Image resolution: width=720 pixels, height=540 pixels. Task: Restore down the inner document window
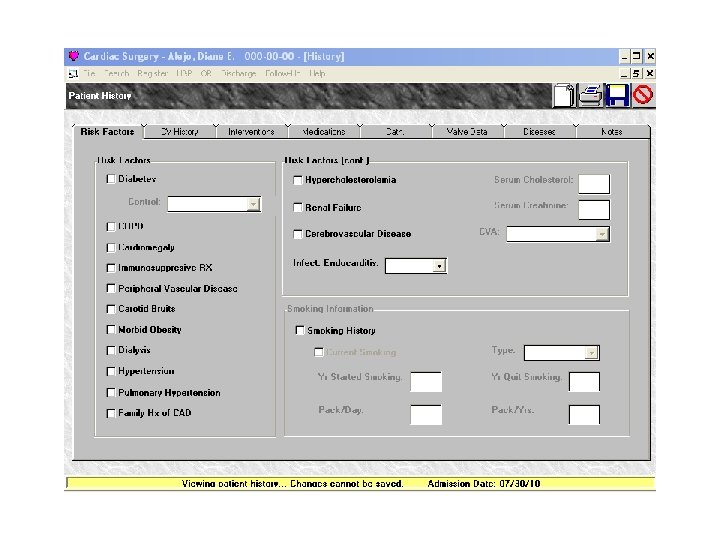636,73
